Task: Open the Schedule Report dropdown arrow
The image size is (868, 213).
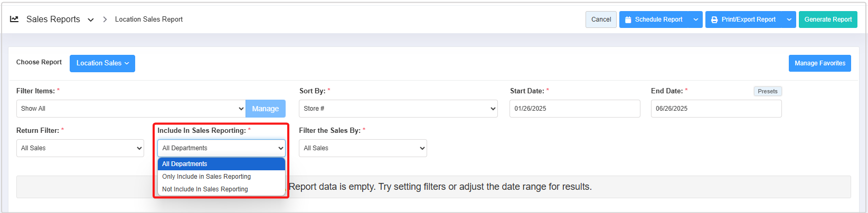Action: [x=696, y=20]
